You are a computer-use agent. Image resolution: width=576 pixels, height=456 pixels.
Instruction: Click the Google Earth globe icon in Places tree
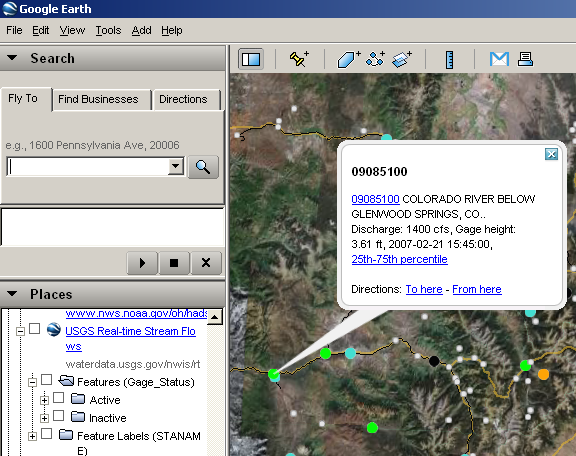click(x=54, y=330)
